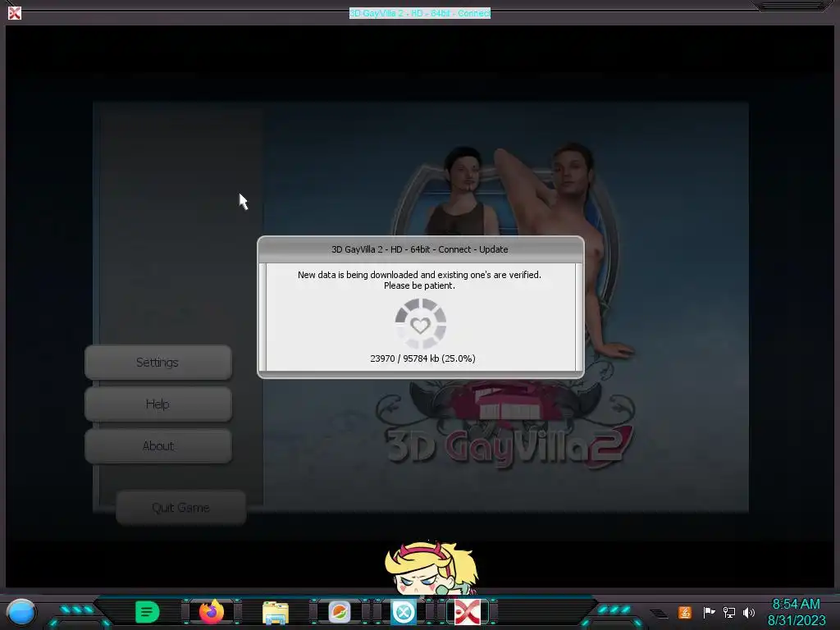Click Quit Game button
840x630 pixels.
(180, 507)
